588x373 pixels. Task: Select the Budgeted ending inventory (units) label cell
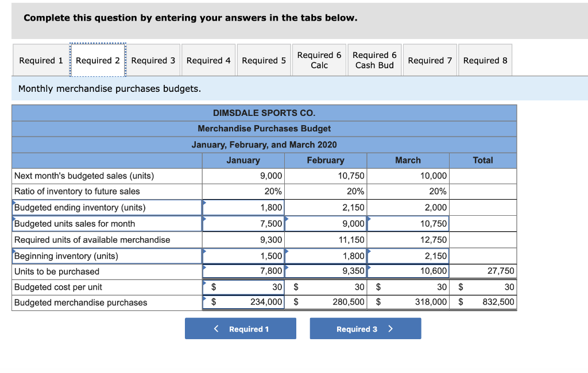[x=107, y=208]
